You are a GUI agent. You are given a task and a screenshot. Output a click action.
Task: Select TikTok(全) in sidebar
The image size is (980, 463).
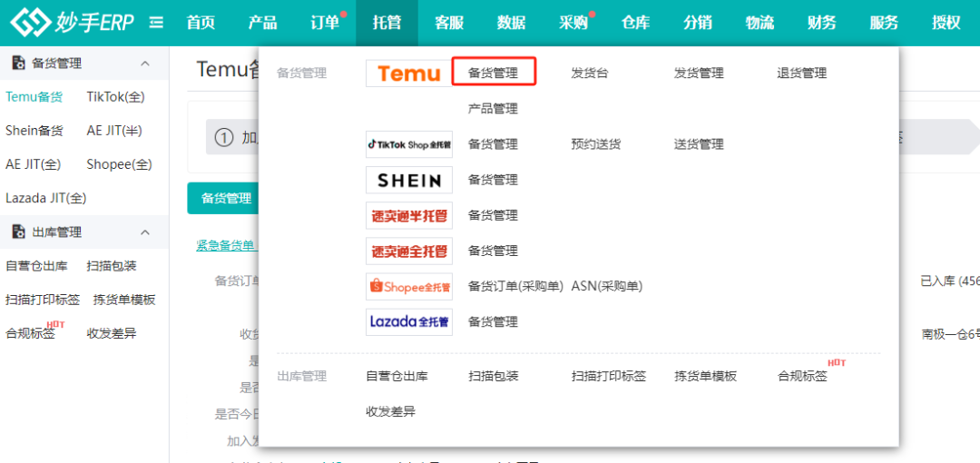tap(115, 97)
